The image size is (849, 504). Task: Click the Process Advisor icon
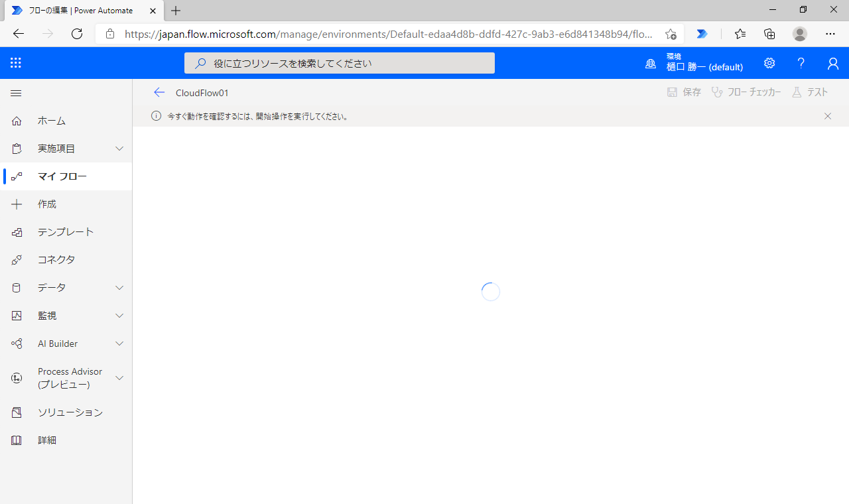[17, 378]
